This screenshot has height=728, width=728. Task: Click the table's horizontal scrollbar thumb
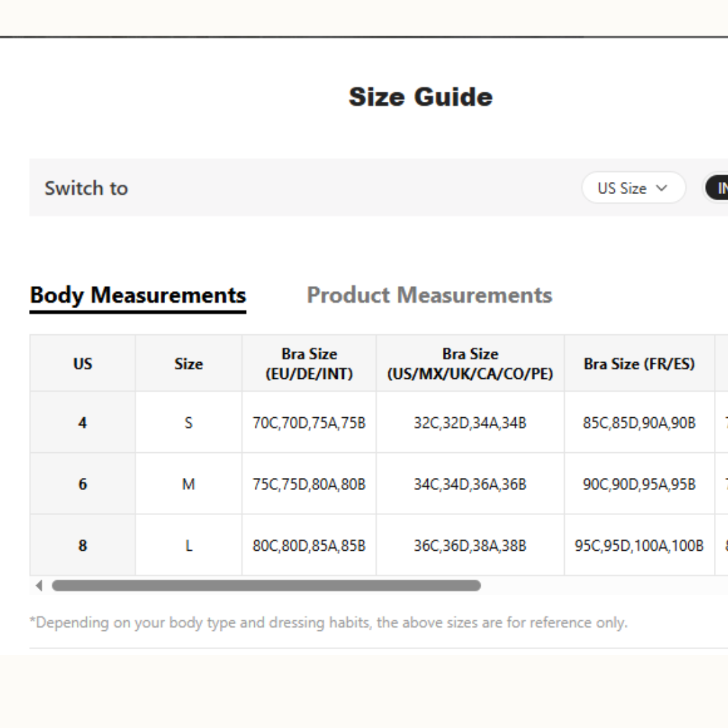266,586
